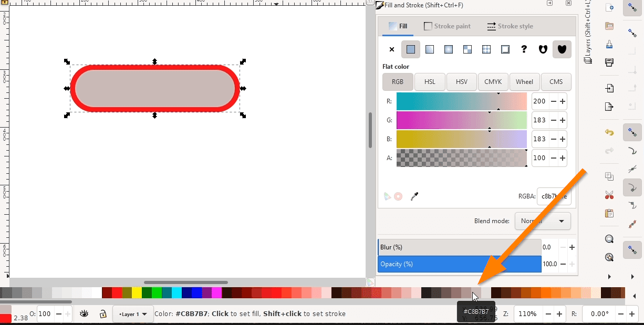Select radial gradient fill
Screen dimensions: 644x325
tap(448, 49)
